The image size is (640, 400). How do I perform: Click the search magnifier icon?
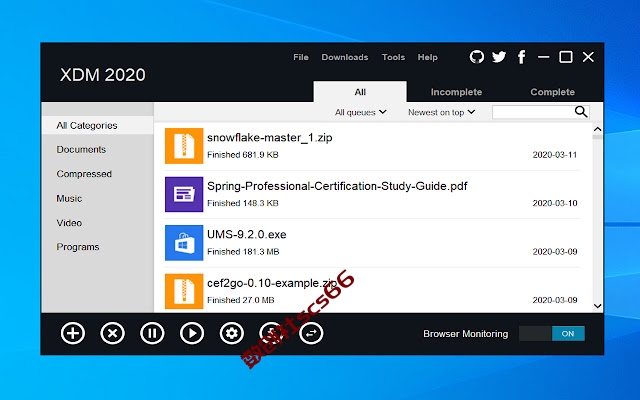point(581,111)
